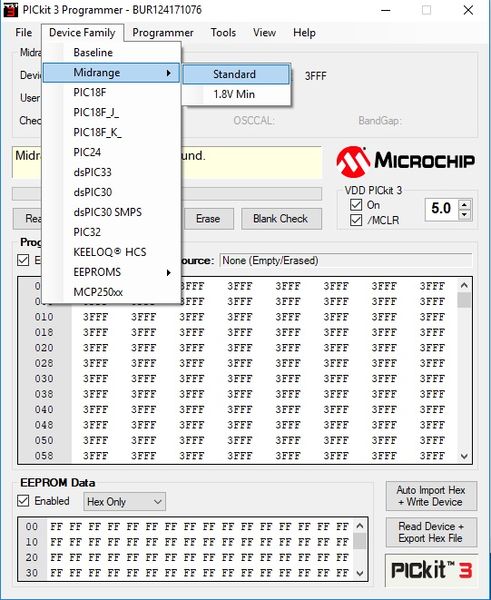Click the Blank Check button
Screen dimensions: 491x600
click(x=281, y=219)
